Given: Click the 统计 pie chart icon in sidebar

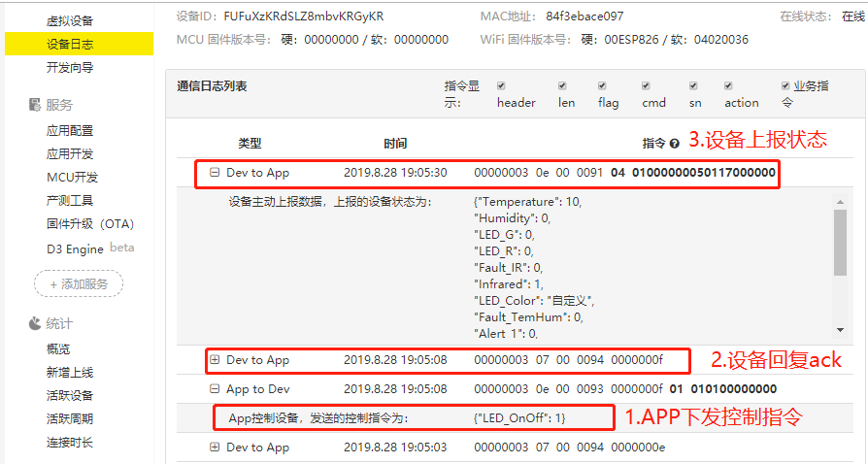Looking at the screenshot, I should pos(34,323).
